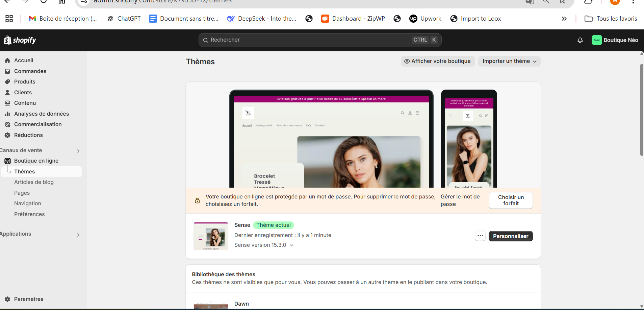
Task: Show more bookmarks chevron
Action: click(564, 19)
